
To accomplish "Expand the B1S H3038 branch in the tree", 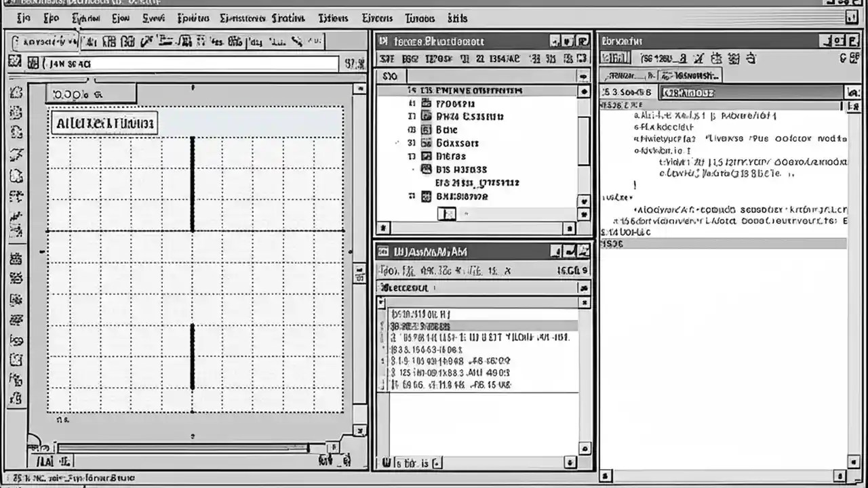I will pos(412,169).
